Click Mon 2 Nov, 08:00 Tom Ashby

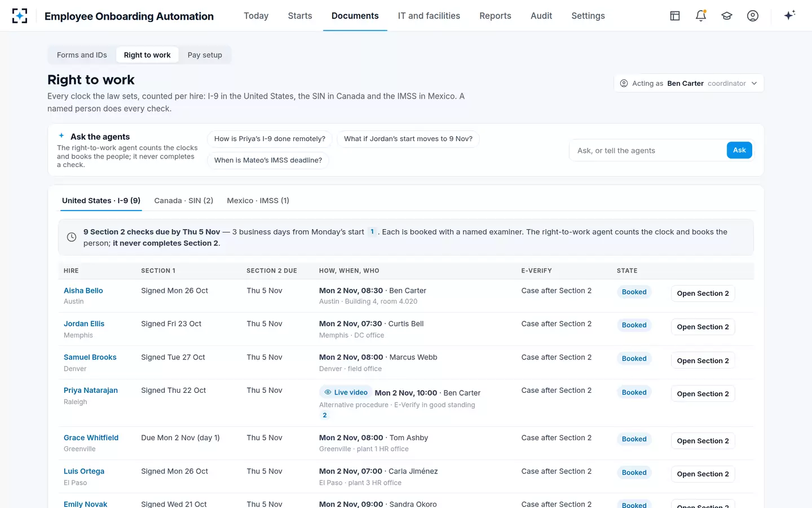(x=373, y=438)
